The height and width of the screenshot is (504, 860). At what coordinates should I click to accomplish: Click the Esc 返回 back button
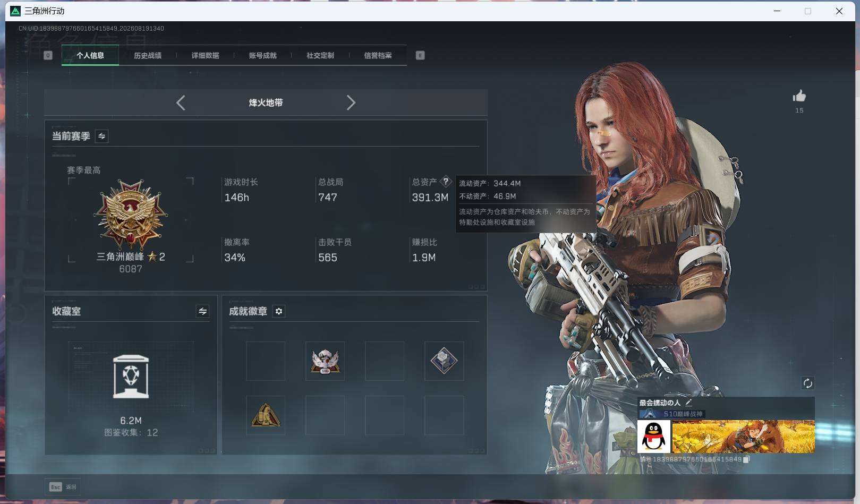click(63, 487)
